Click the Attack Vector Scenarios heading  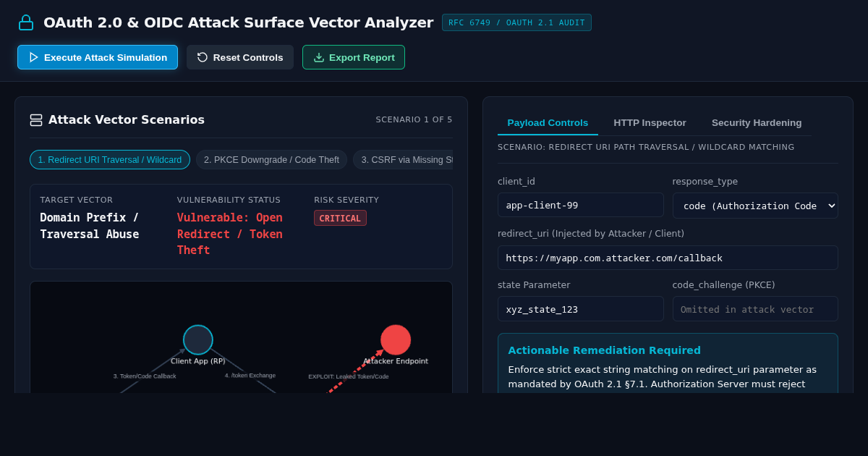click(x=127, y=120)
